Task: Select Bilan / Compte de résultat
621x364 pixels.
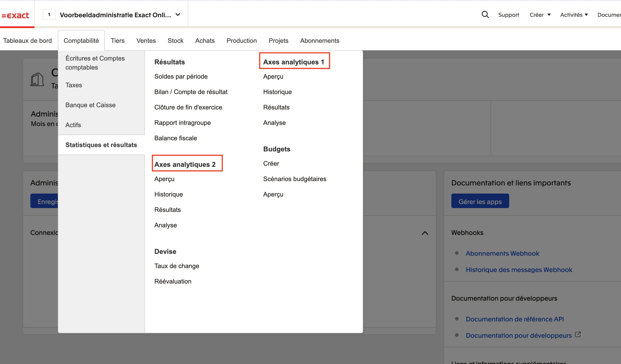Action: [x=191, y=92]
